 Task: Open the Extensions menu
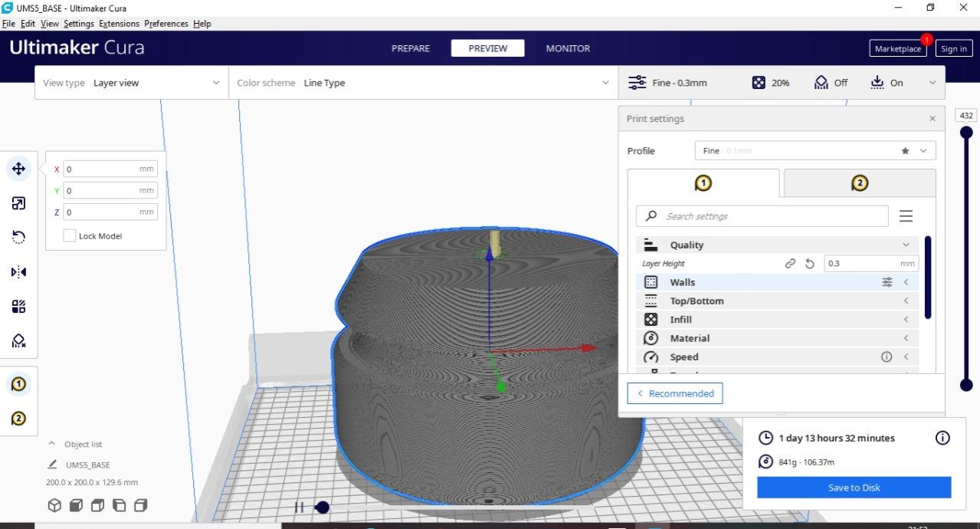120,24
